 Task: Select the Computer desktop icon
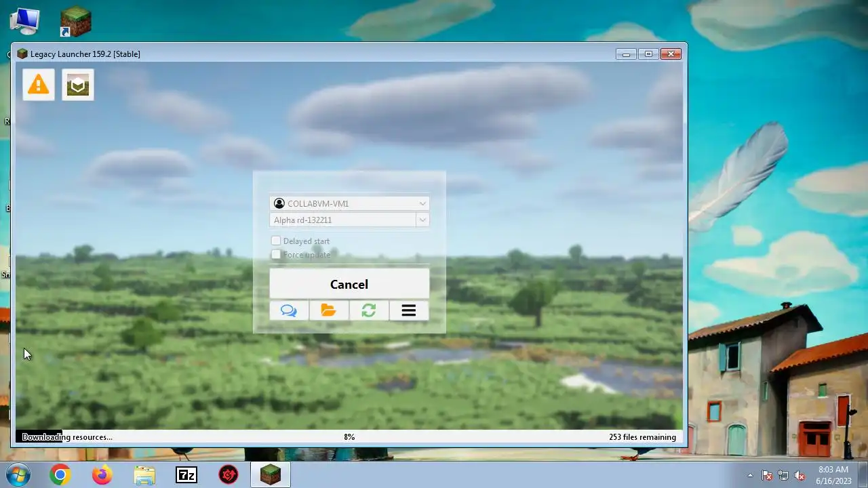(24, 21)
